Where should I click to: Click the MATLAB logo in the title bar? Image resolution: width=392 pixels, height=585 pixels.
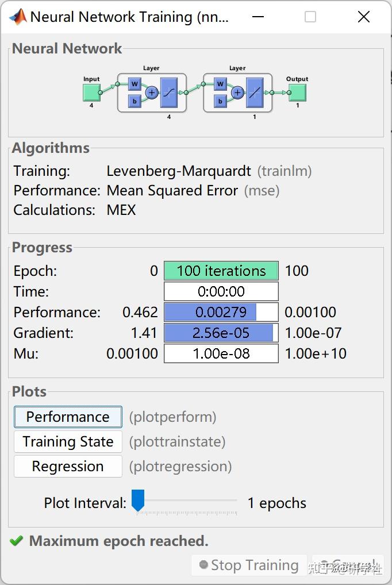[18, 17]
